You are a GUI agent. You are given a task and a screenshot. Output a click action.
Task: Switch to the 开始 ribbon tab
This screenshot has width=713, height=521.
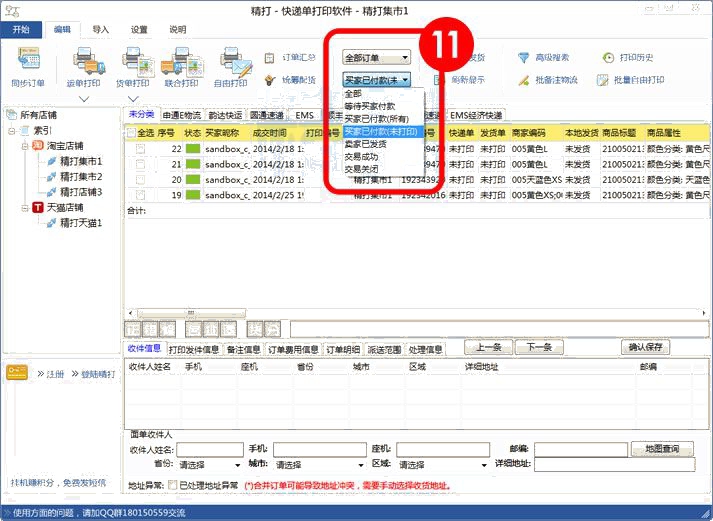[x=21, y=30]
